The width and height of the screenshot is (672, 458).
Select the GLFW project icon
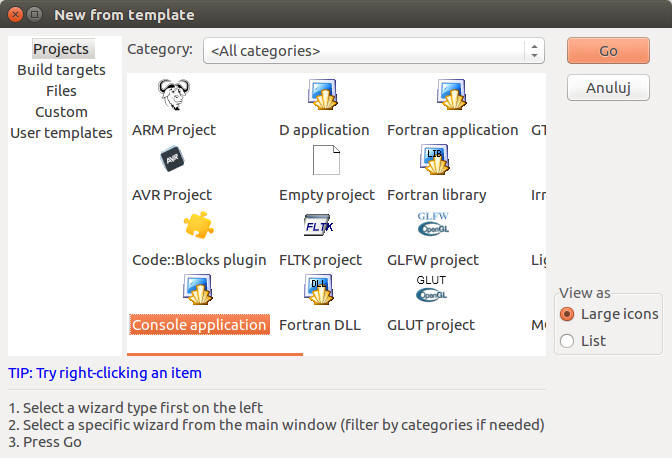[x=431, y=225]
